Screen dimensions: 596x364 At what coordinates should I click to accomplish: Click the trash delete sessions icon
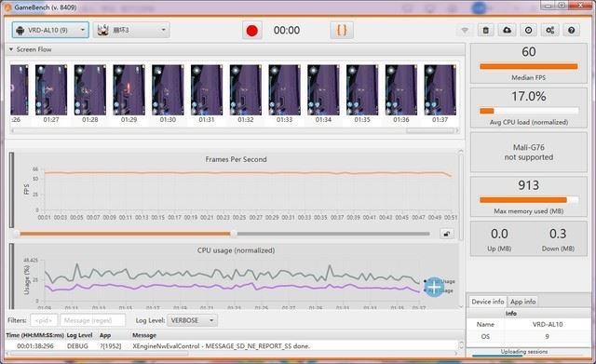pos(486,31)
